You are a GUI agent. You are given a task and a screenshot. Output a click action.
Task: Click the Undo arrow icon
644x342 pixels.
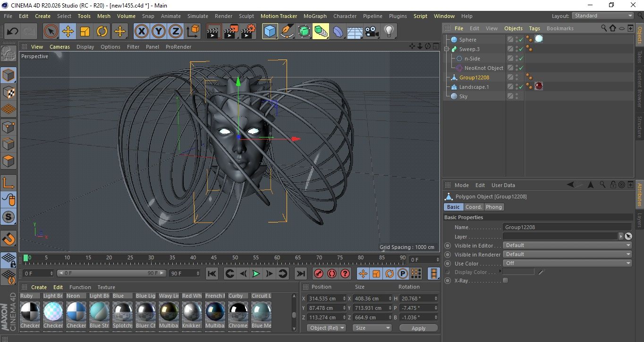tap(13, 32)
